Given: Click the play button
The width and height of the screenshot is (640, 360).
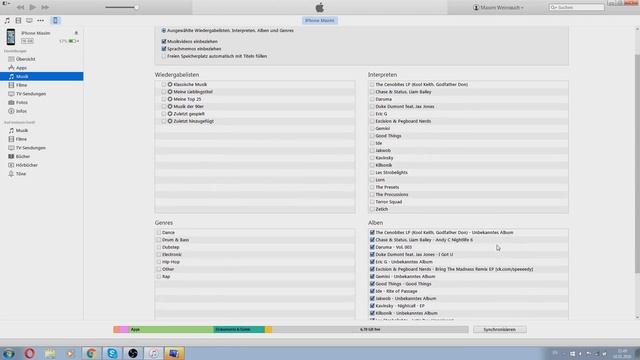Looking at the screenshot, I should tap(33, 7).
